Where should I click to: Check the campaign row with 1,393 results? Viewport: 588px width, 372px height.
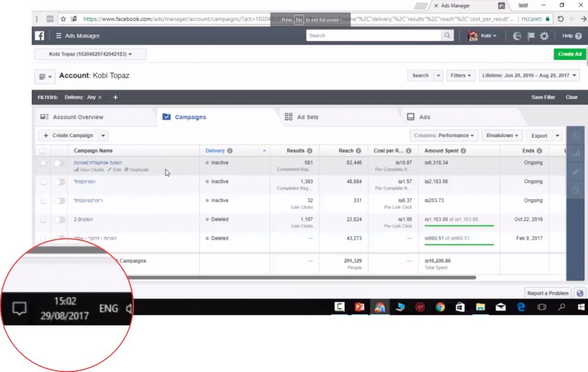pos(43,182)
